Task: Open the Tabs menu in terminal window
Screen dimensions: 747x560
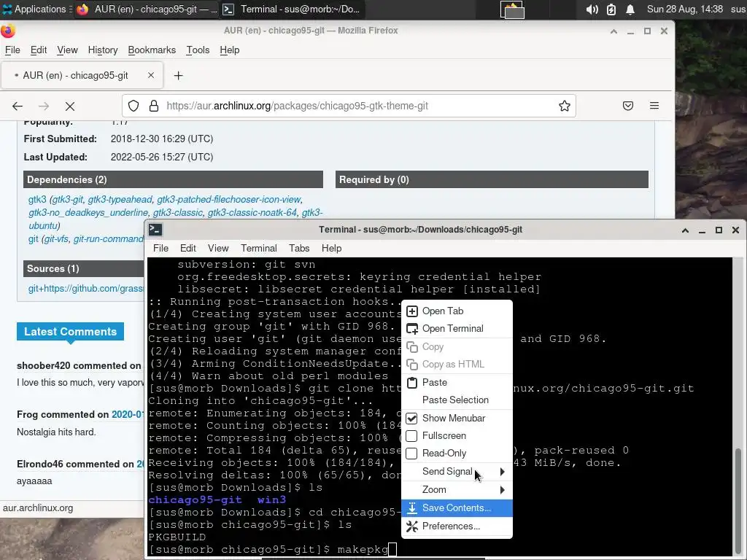Action: click(299, 248)
